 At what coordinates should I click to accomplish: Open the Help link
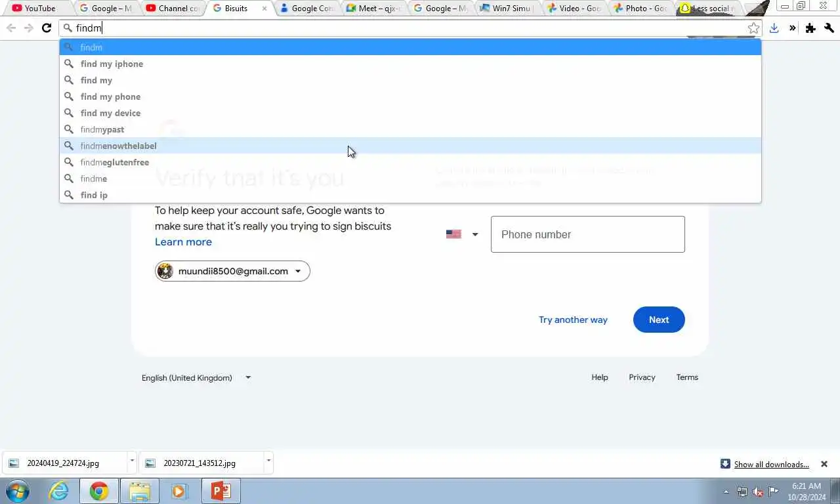(x=599, y=377)
